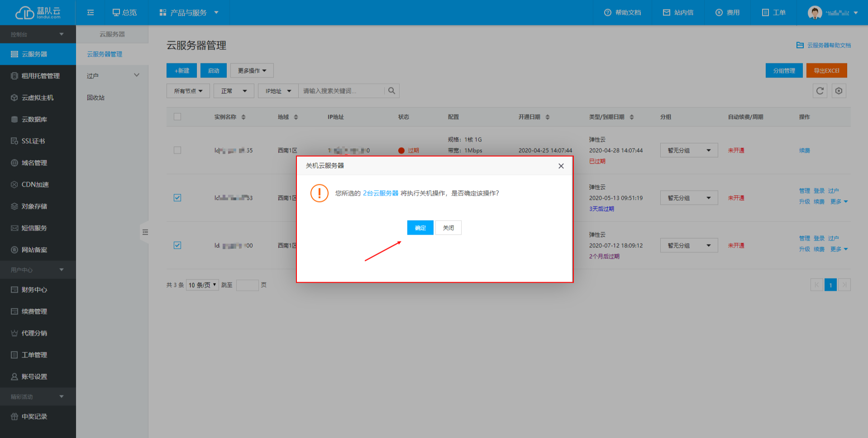Open the 10 条/页 page size selector
The image size is (868, 438).
coord(202,285)
